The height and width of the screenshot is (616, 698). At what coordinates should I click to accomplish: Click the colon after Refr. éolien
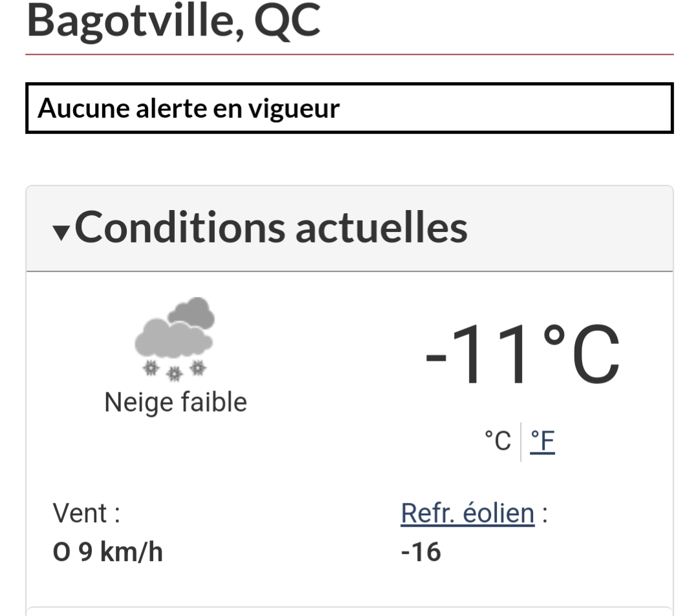click(x=545, y=515)
